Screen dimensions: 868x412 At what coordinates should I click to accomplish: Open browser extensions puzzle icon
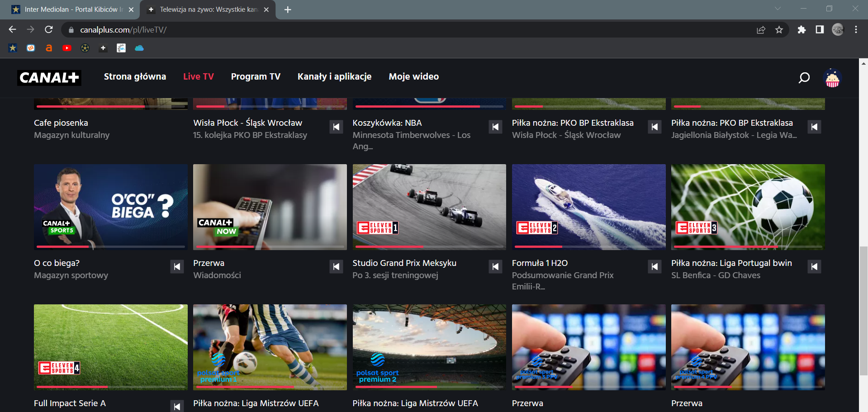802,30
